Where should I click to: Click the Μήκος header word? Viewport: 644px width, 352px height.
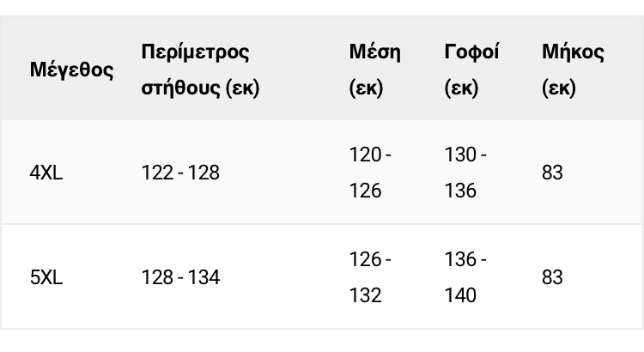pos(573,52)
